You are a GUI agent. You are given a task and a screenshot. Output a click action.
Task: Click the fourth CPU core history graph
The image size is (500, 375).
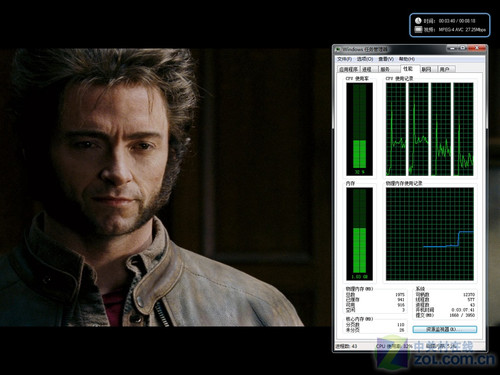point(463,129)
